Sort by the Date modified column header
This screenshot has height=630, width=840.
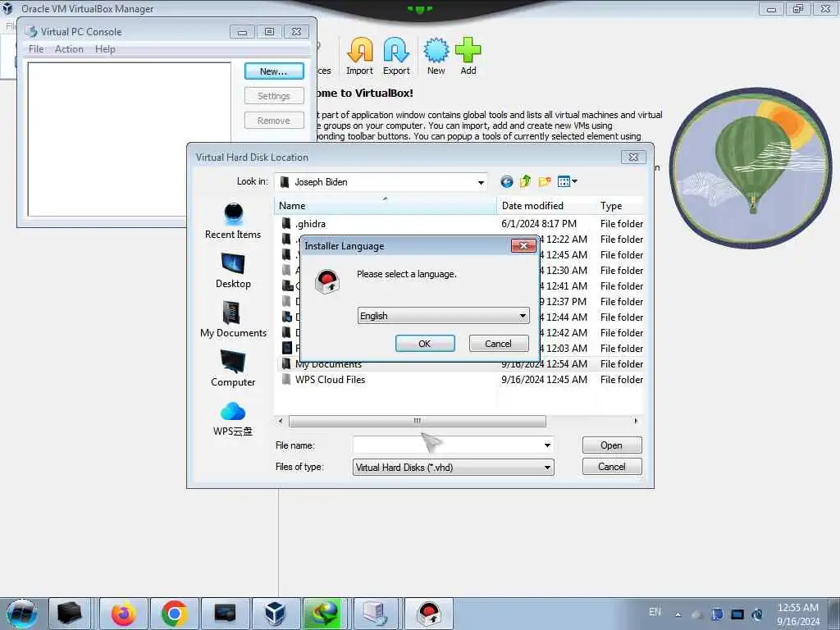click(x=546, y=206)
